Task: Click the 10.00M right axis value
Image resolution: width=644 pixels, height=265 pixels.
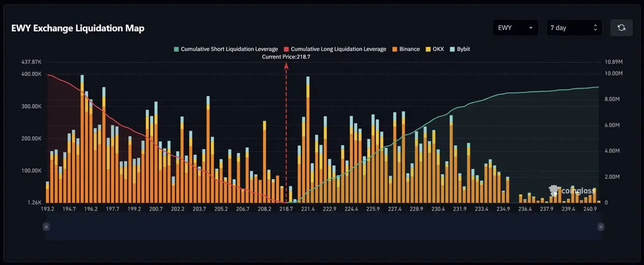Action: click(614, 74)
